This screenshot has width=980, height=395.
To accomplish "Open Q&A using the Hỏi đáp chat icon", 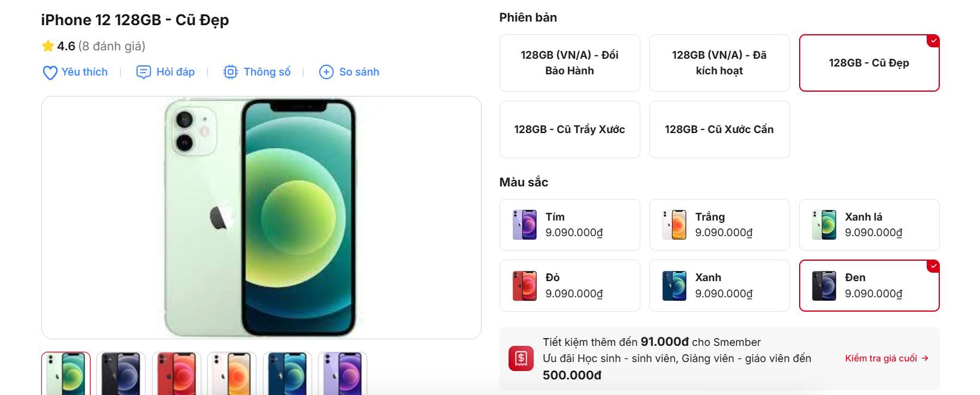I will [x=144, y=72].
